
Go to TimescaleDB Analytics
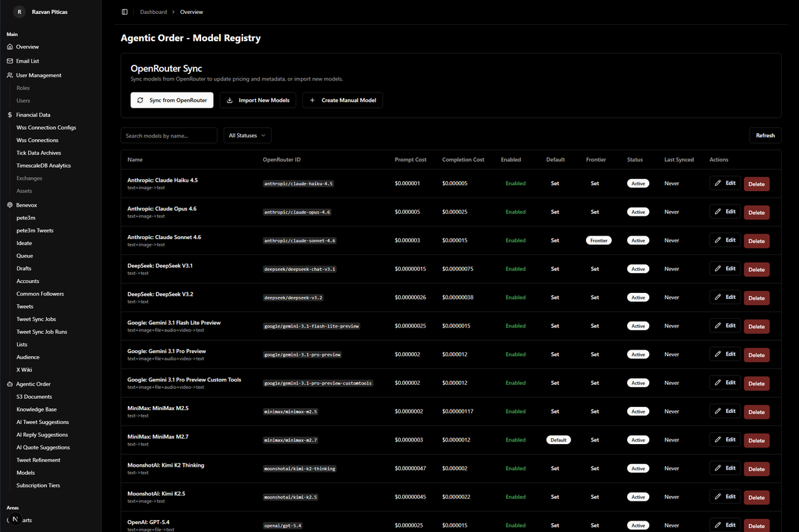[x=43, y=166]
